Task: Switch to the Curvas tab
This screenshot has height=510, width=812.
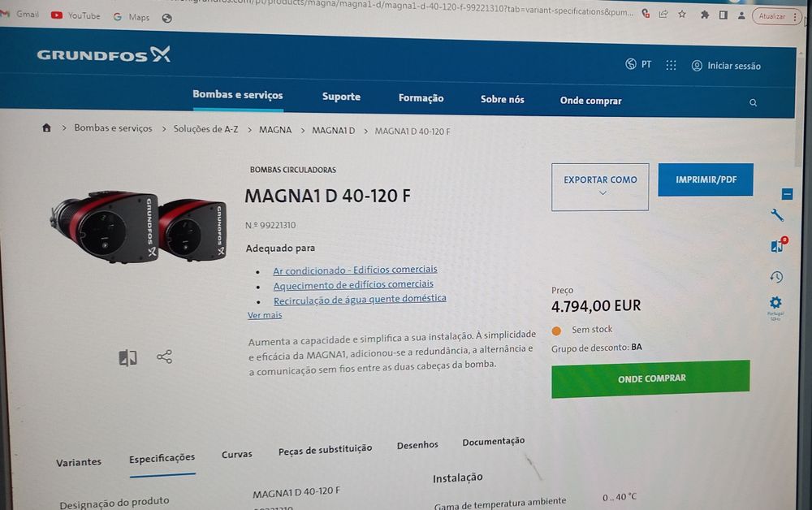Action: [x=236, y=454]
